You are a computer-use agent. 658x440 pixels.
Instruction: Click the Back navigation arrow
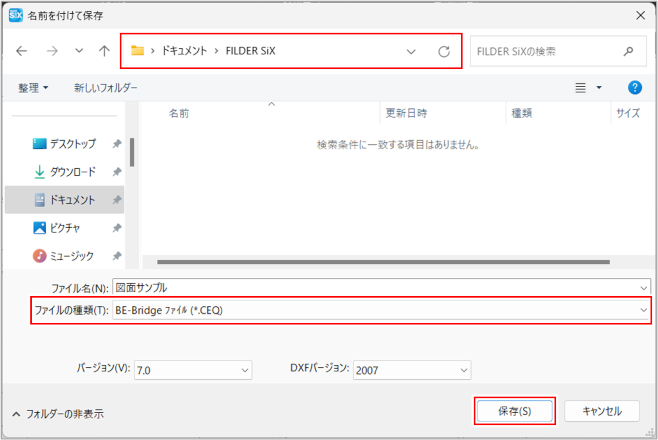tap(21, 51)
